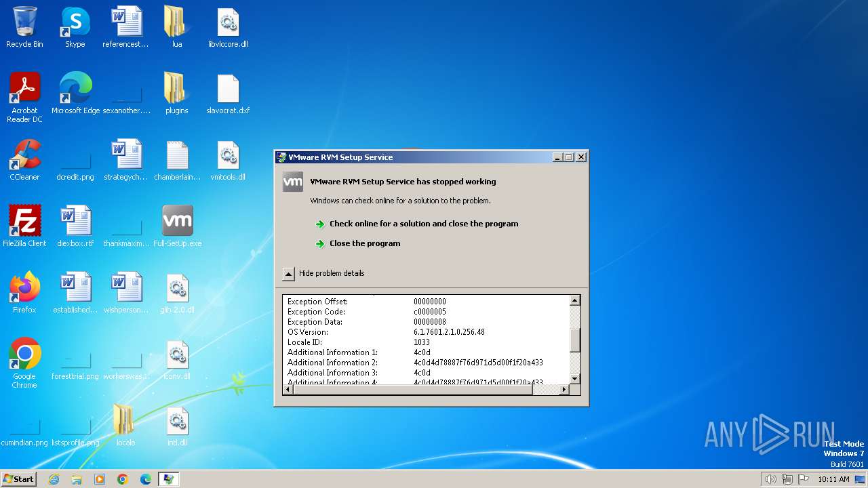868x488 pixels.
Task: Launch Skype from the desktop
Action: 75,28
